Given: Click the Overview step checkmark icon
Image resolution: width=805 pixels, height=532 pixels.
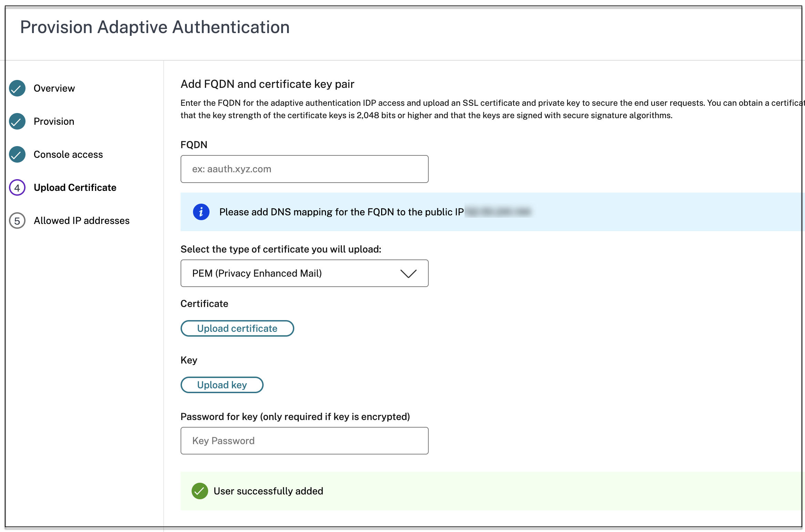Looking at the screenshot, I should (x=17, y=88).
